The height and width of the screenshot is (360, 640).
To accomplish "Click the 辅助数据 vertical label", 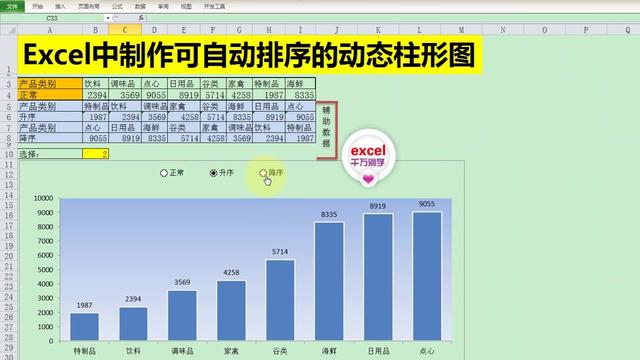I will (326, 127).
